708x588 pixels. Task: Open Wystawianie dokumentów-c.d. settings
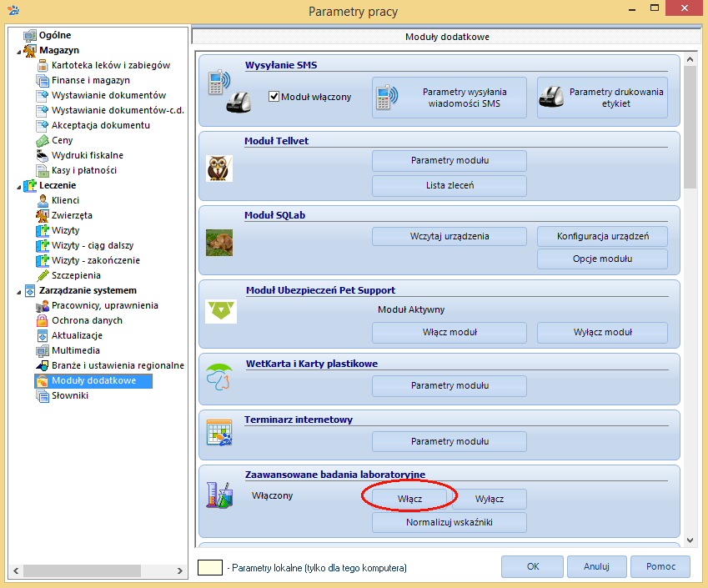pyautogui.click(x=118, y=110)
